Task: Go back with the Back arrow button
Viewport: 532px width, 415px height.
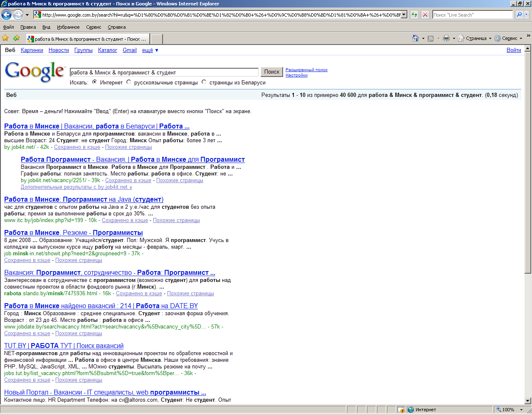Action: [x=6, y=15]
